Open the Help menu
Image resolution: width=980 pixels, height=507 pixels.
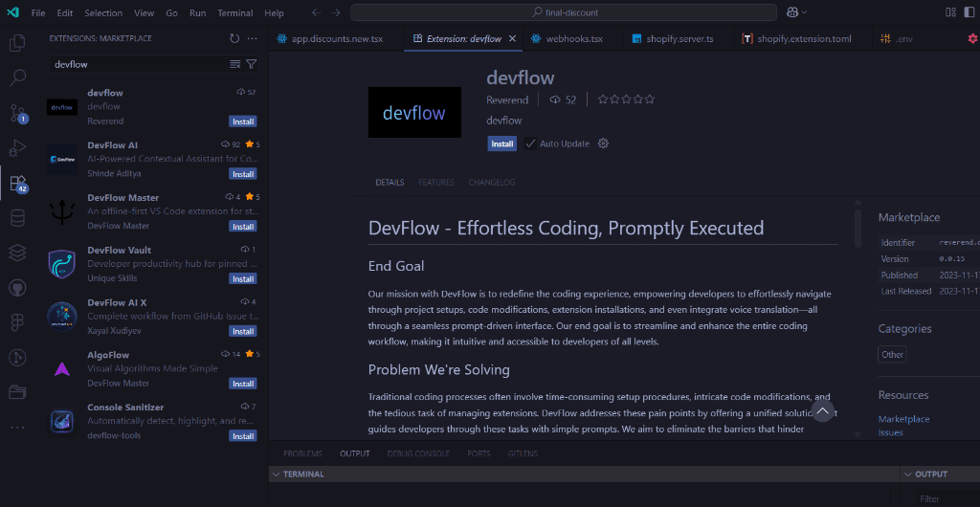coord(274,12)
